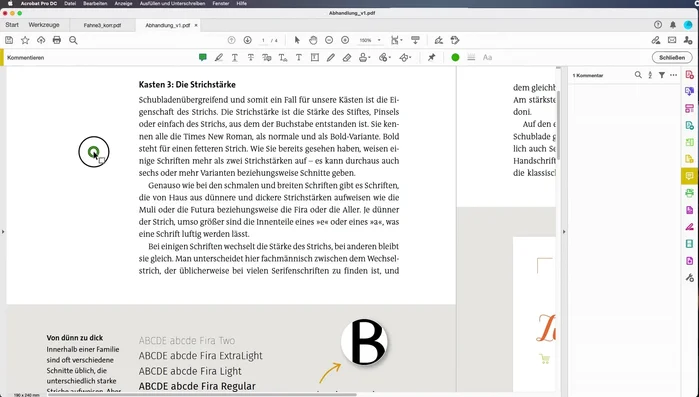Select the insert text tool

pyautogui.click(x=283, y=57)
